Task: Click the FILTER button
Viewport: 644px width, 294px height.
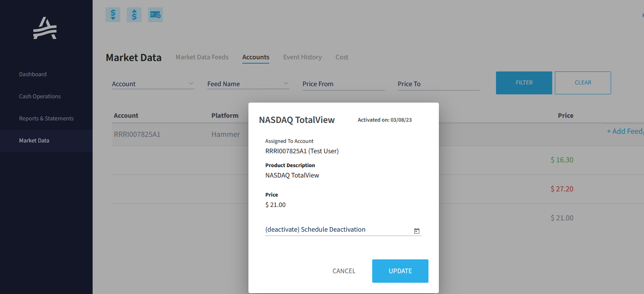Action: [524, 83]
